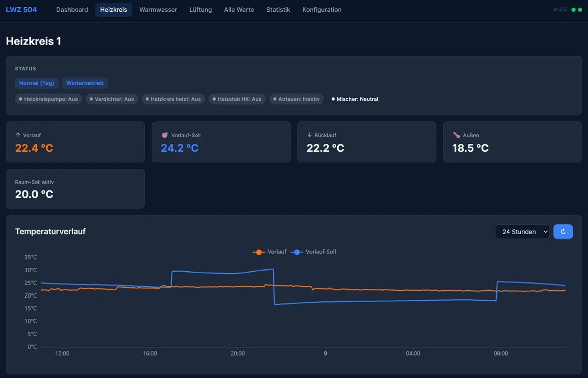This screenshot has height=378, width=588.
Task: Click the Heizstab HK: Aus chip
Action: 237,99
